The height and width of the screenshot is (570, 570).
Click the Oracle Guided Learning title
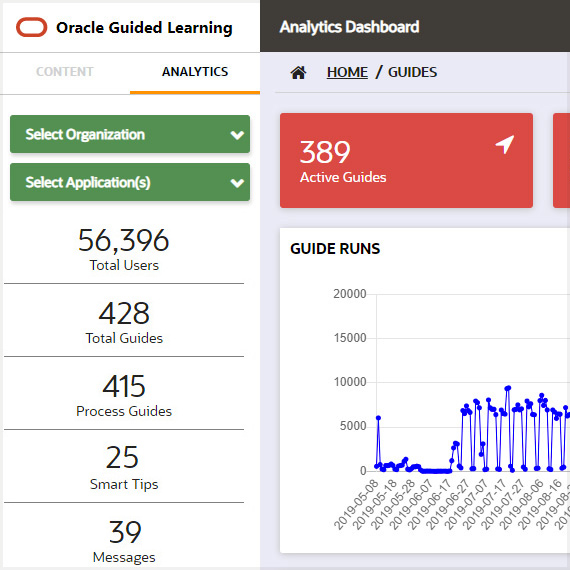click(x=144, y=28)
